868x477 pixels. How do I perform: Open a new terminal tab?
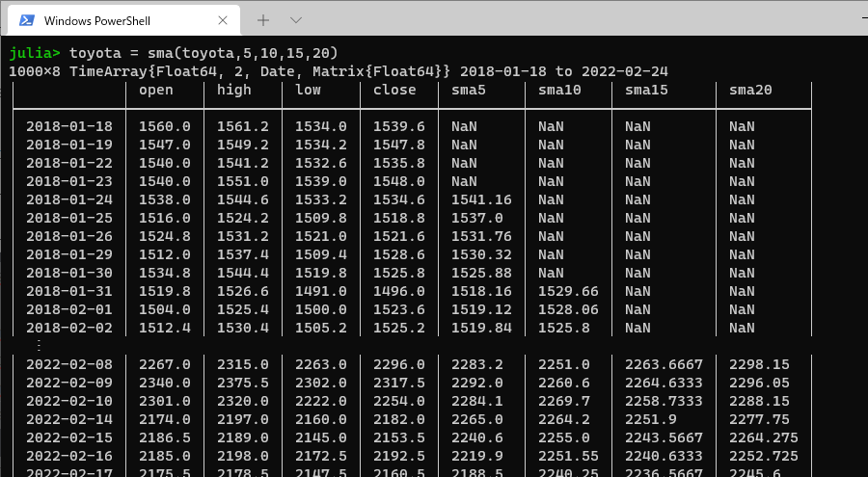(263, 20)
